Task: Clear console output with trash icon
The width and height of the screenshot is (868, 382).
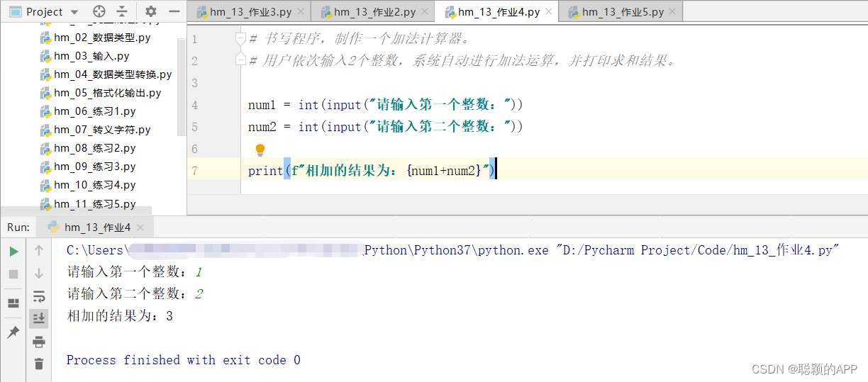Action: tap(39, 364)
